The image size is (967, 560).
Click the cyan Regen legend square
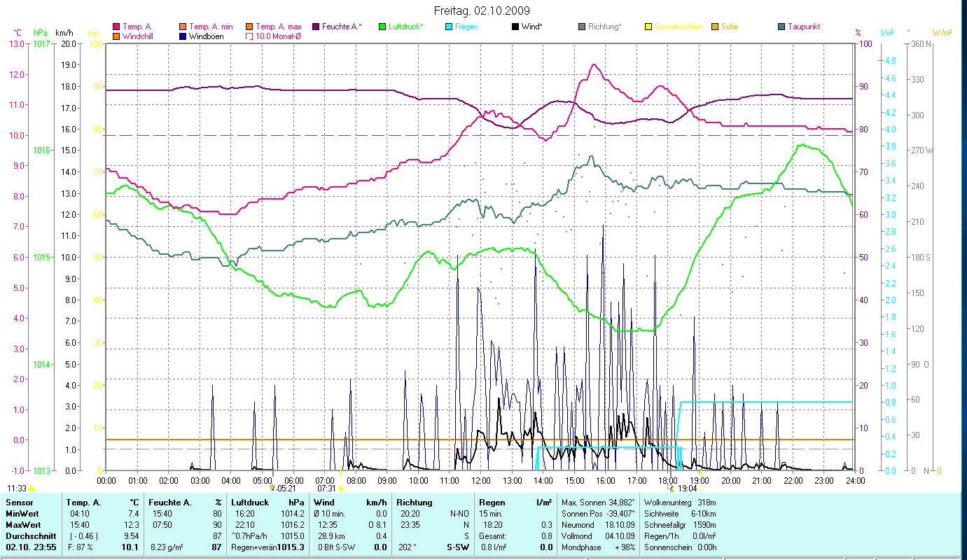[449, 27]
